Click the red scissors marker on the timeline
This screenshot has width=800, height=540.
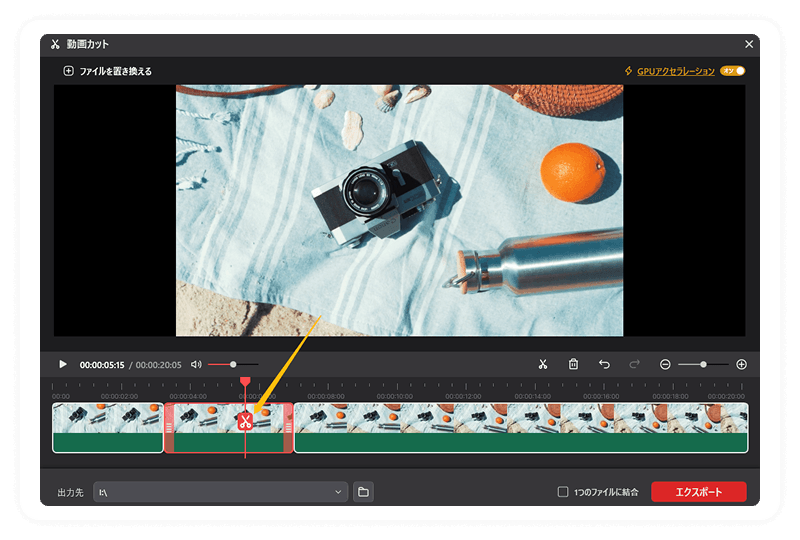(245, 422)
